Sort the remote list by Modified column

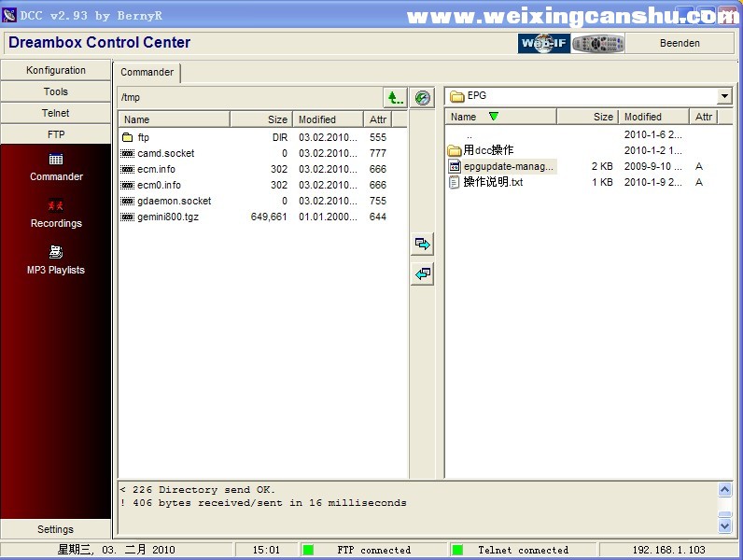coord(329,119)
